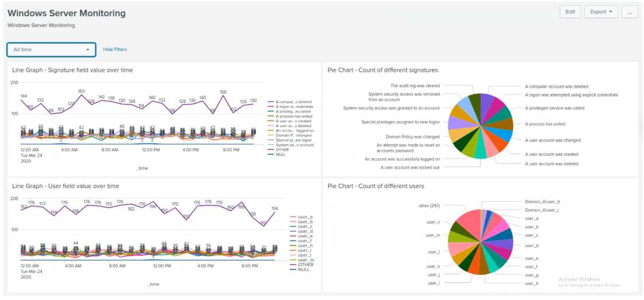Select 'System se...n account' legend entry

click(x=290, y=145)
